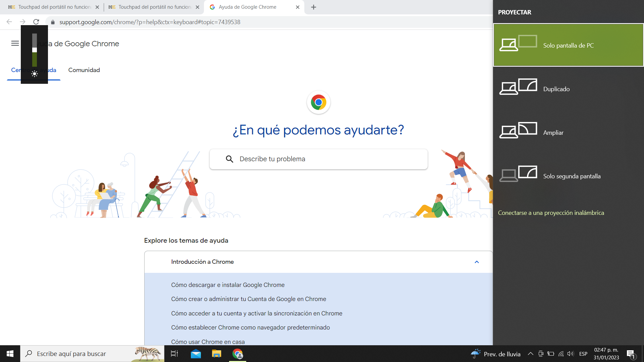Open Cómo crear o administrar tu Cuenta de Google
Viewport: 644px width, 362px height.
pyautogui.click(x=249, y=299)
